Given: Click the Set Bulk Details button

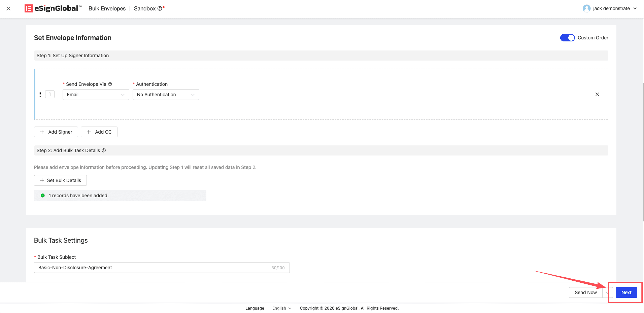Looking at the screenshot, I should click(60, 180).
